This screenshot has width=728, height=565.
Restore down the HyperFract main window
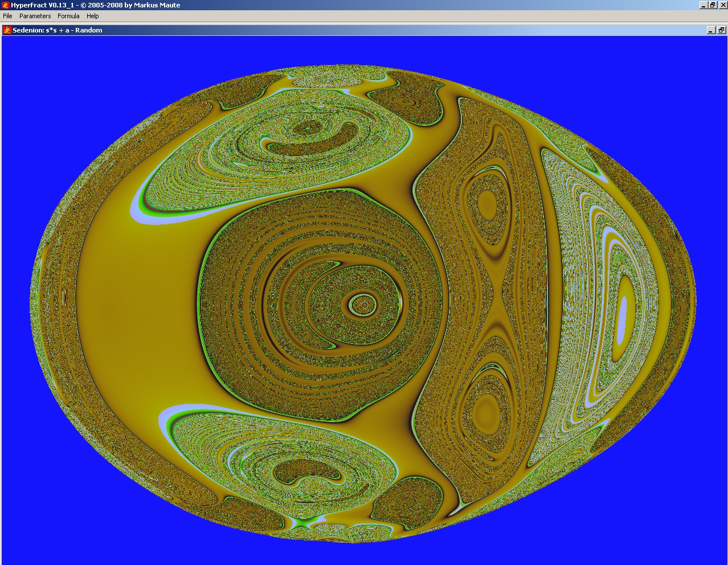[x=713, y=5]
